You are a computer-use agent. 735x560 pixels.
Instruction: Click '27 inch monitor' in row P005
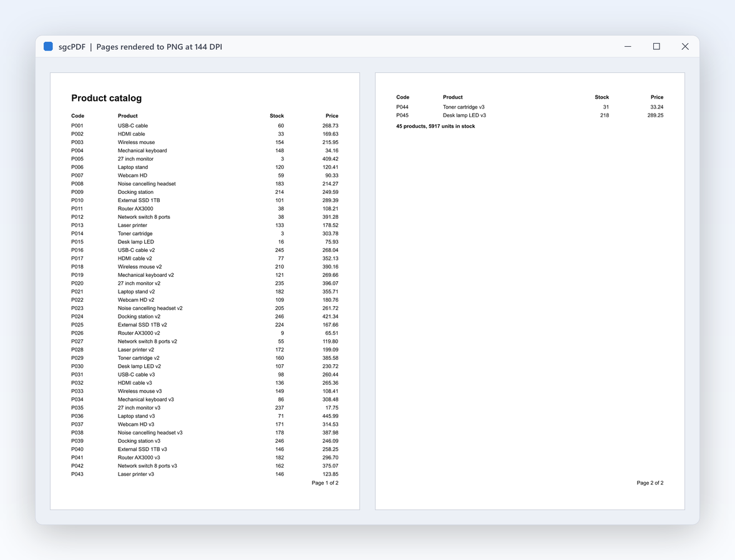(135, 159)
